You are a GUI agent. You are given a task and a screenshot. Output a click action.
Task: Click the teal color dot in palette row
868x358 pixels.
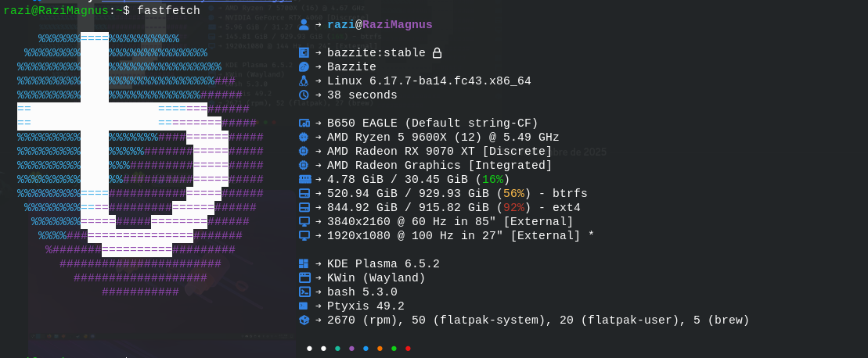click(x=337, y=349)
